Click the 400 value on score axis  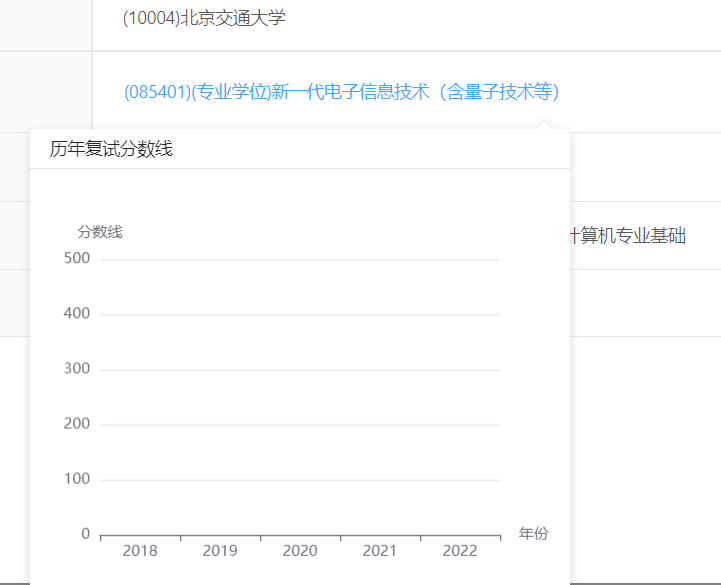tap(77, 313)
